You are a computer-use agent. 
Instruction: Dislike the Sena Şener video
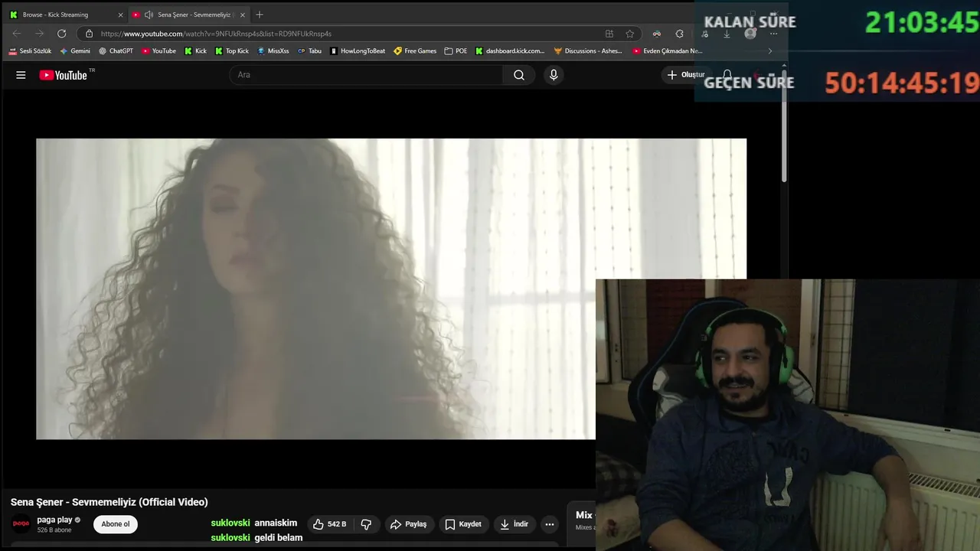(366, 524)
